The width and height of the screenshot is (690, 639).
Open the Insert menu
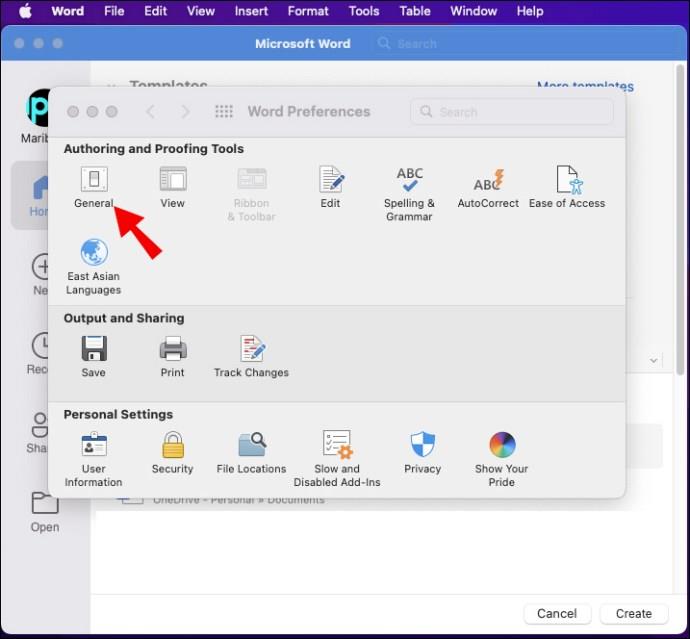pyautogui.click(x=251, y=11)
